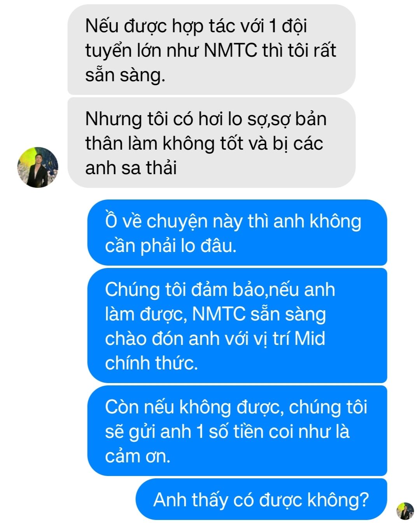Screen dimensions: 420x525
Task: Click the "cảm ơn." text line
Action: (x=138, y=456)
